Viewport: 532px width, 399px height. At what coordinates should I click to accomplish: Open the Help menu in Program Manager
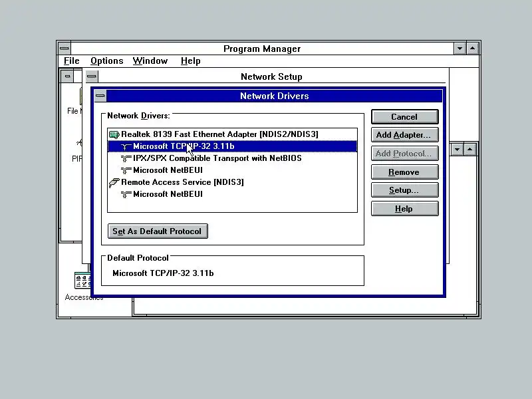190,61
